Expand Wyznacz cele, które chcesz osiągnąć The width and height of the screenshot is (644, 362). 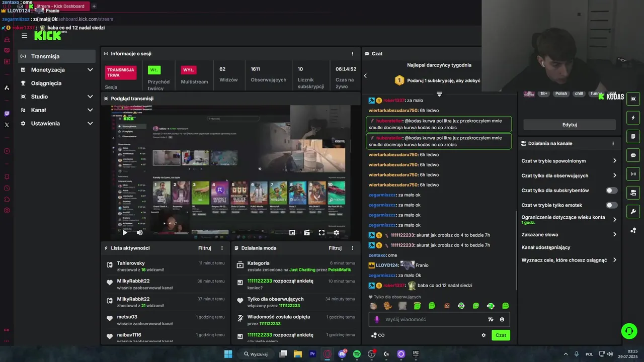(569, 260)
